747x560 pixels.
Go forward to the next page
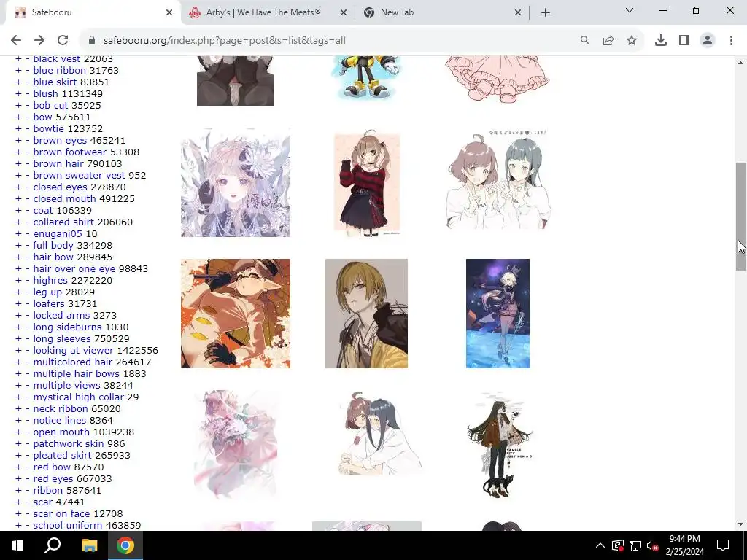coord(39,40)
